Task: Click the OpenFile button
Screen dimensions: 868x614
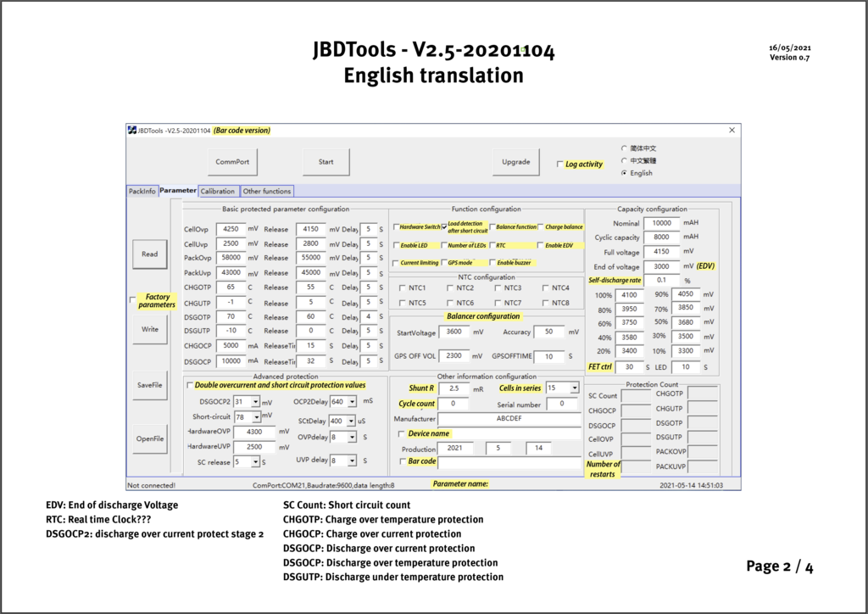Action: (x=149, y=438)
